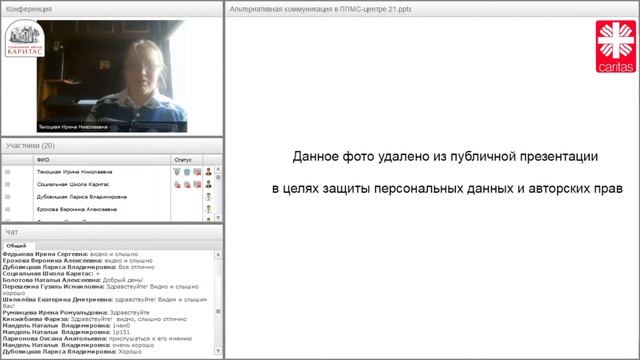Click the participants list scrollbar thumb
The width and height of the screenshot is (640, 360).
click(x=218, y=178)
